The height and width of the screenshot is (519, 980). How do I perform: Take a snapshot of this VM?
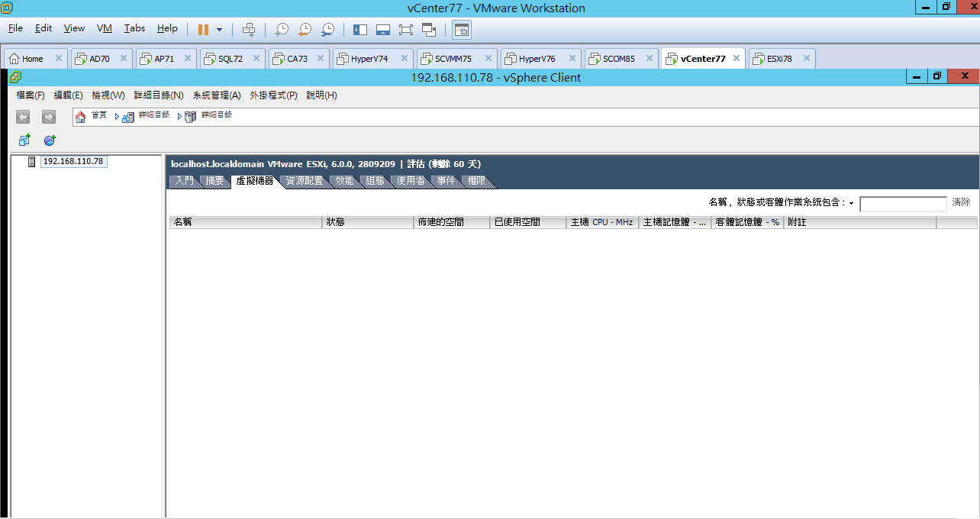point(282,30)
